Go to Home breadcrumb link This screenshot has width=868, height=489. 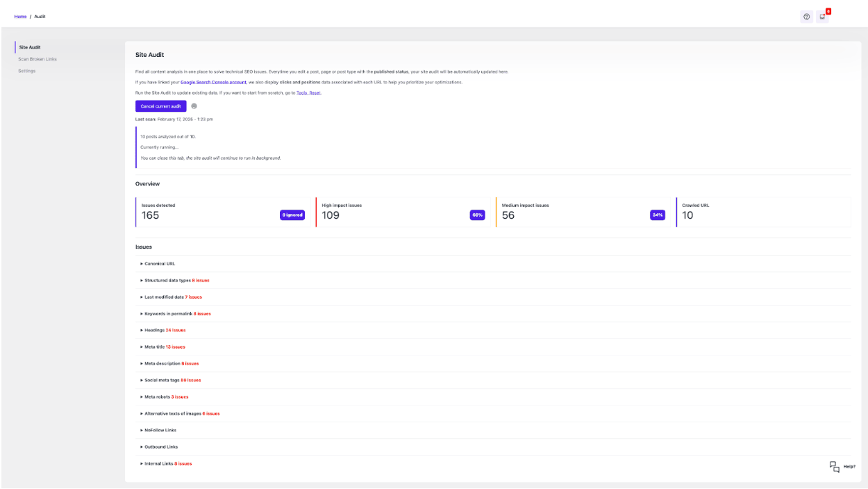21,16
